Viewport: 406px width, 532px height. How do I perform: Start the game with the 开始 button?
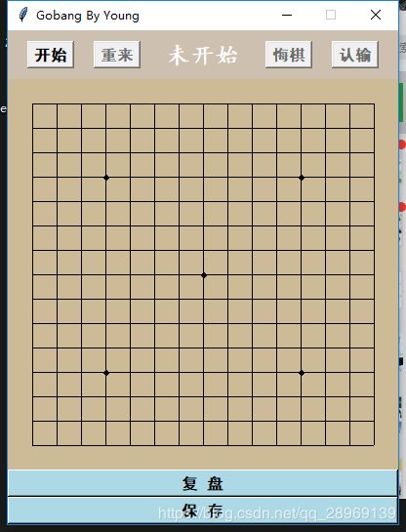click(51, 55)
